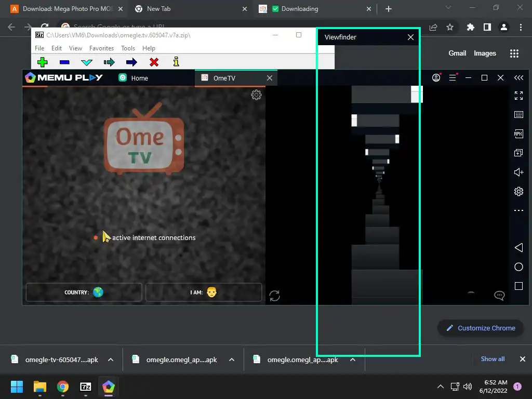Close the Viewfinder panel
The width and height of the screenshot is (532, 399).
[x=410, y=37]
